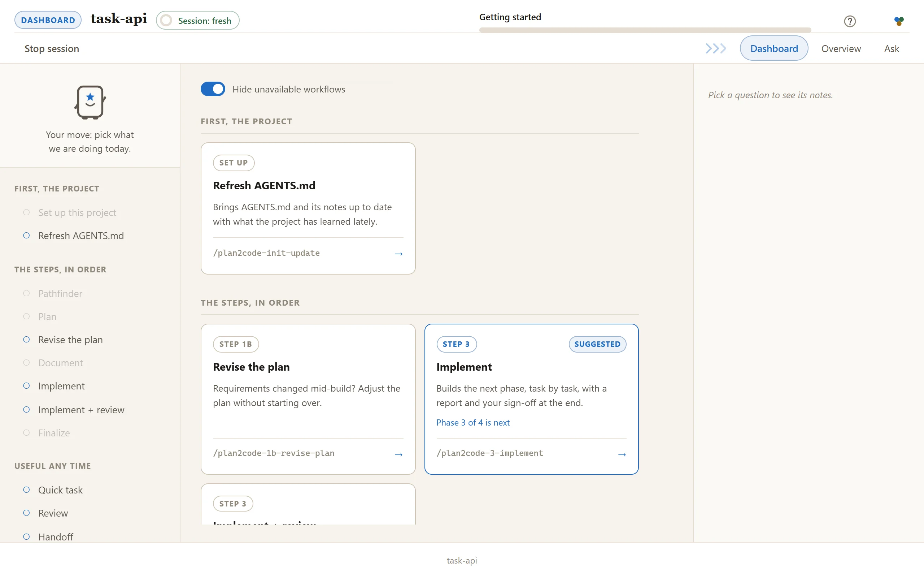This screenshot has width=924, height=578.
Task: Click the SET UP badge
Action: click(x=233, y=163)
